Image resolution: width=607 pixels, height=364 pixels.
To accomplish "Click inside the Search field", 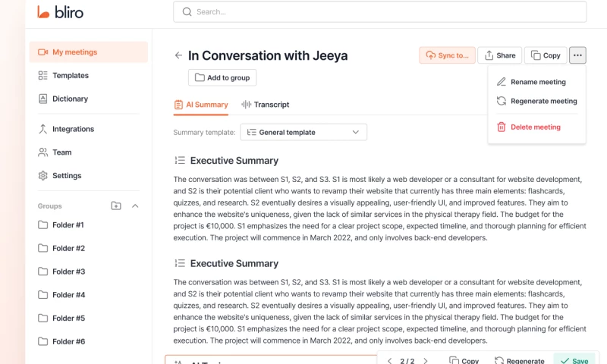I will coord(380,12).
